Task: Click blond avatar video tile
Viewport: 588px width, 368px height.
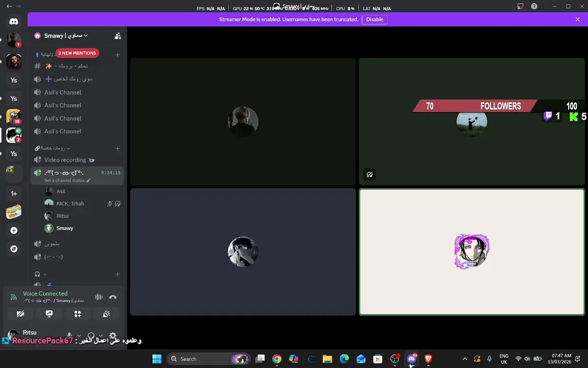Action: (x=243, y=121)
